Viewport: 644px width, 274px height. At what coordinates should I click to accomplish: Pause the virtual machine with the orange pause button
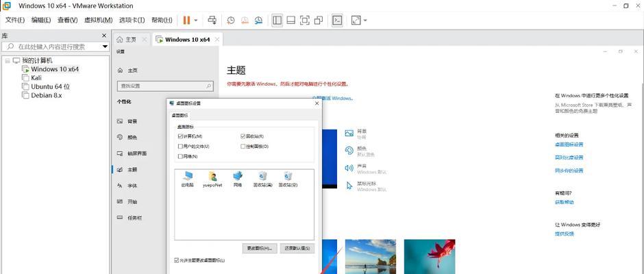[x=186, y=20]
